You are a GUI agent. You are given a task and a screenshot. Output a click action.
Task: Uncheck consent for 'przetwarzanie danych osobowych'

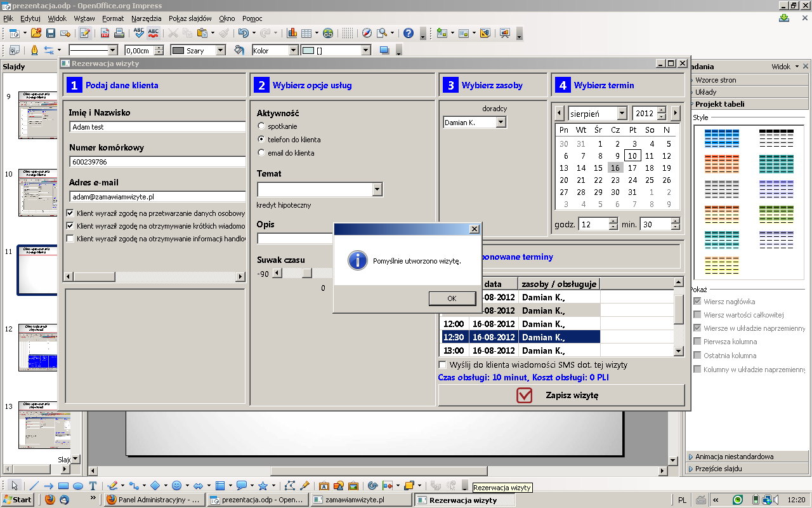[x=70, y=213]
